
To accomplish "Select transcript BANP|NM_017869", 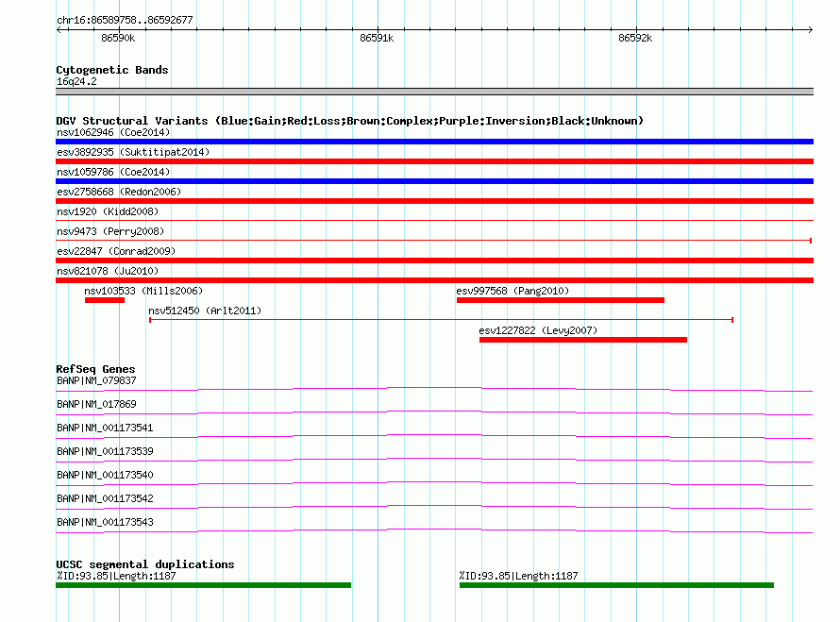I will tap(96, 405).
